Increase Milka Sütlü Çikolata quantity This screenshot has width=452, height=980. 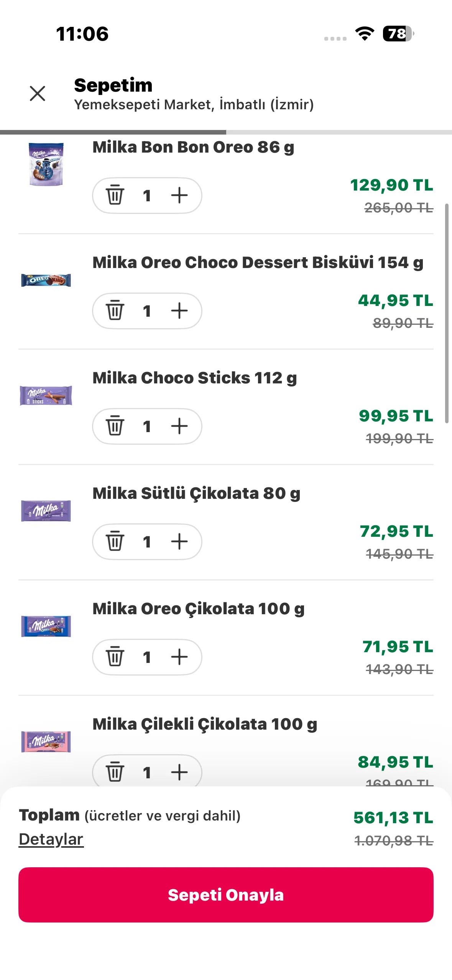pyautogui.click(x=179, y=541)
